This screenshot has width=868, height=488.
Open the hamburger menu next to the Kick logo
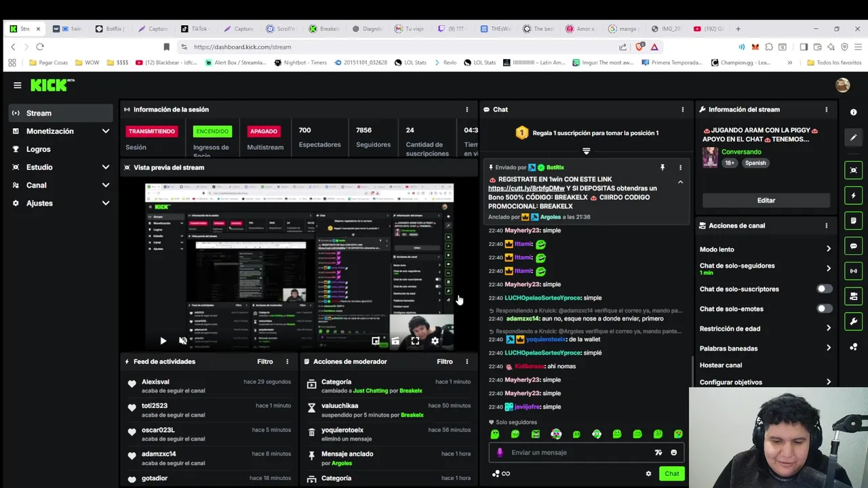tap(18, 85)
